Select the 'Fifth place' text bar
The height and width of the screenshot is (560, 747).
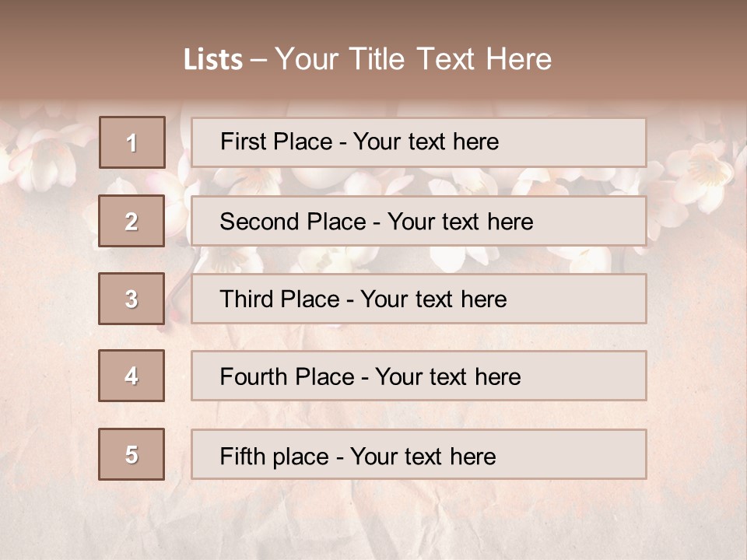pos(419,454)
